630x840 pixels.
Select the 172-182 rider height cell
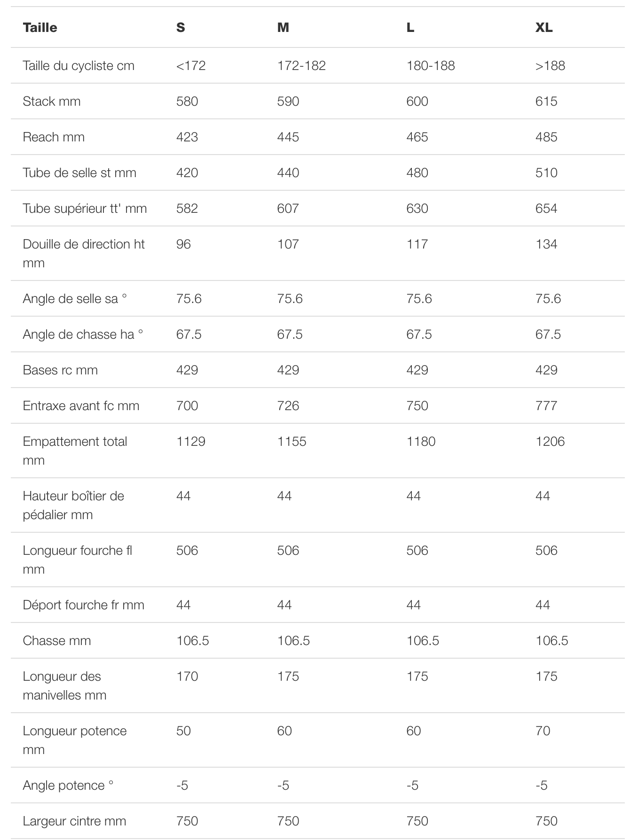click(301, 66)
